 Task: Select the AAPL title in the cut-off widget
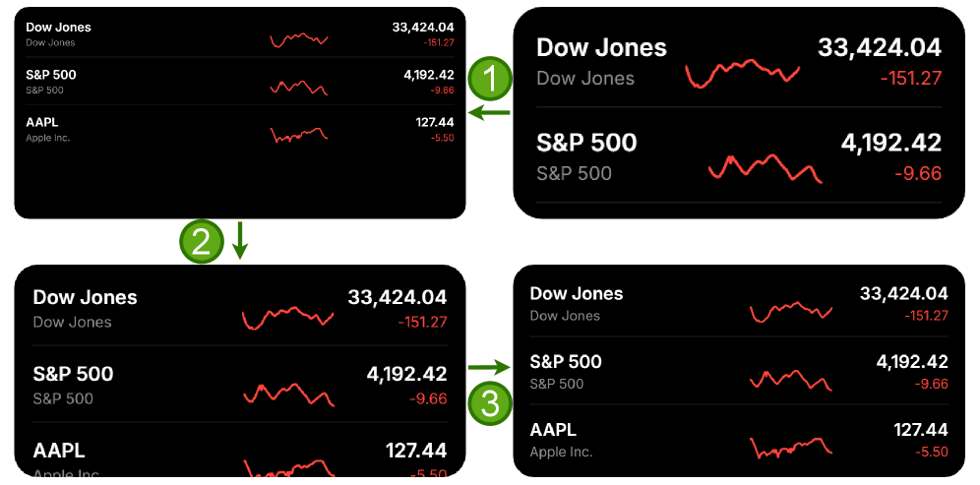coord(59,451)
